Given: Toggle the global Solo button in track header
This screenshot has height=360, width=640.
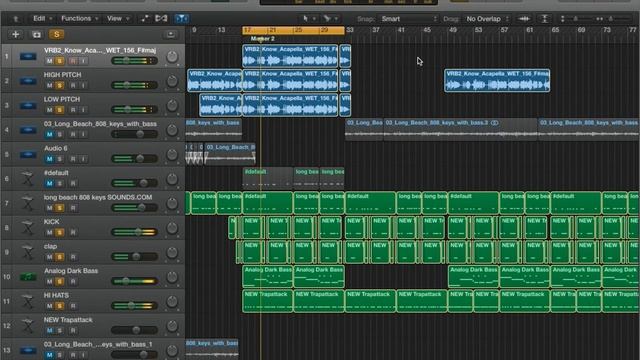Looking at the screenshot, I should tap(57, 35).
